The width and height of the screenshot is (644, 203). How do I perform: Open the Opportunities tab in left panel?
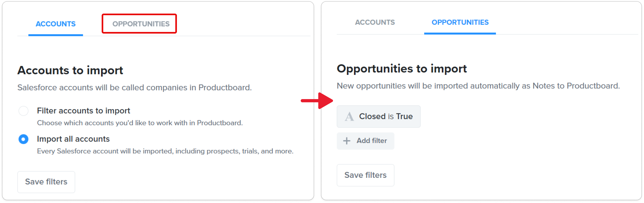[x=141, y=24]
